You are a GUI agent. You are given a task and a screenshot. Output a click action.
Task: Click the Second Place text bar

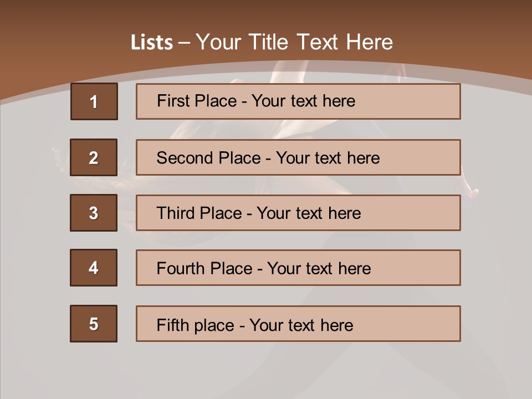[298, 157]
